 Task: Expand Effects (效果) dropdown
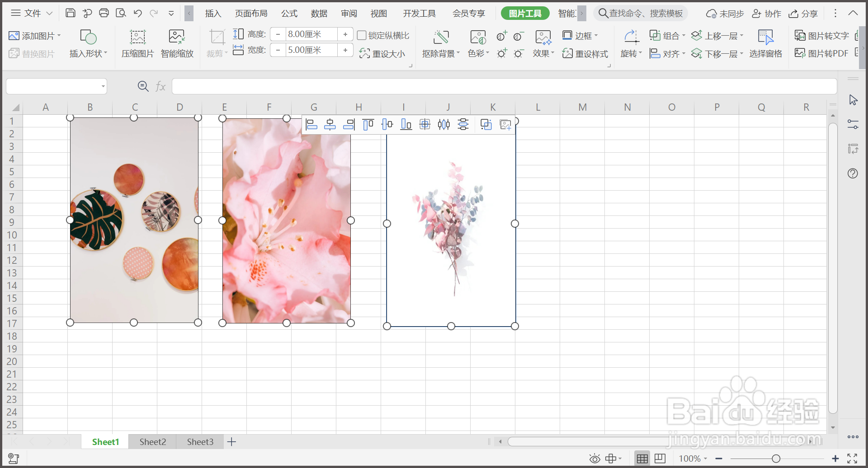[552, 53]
